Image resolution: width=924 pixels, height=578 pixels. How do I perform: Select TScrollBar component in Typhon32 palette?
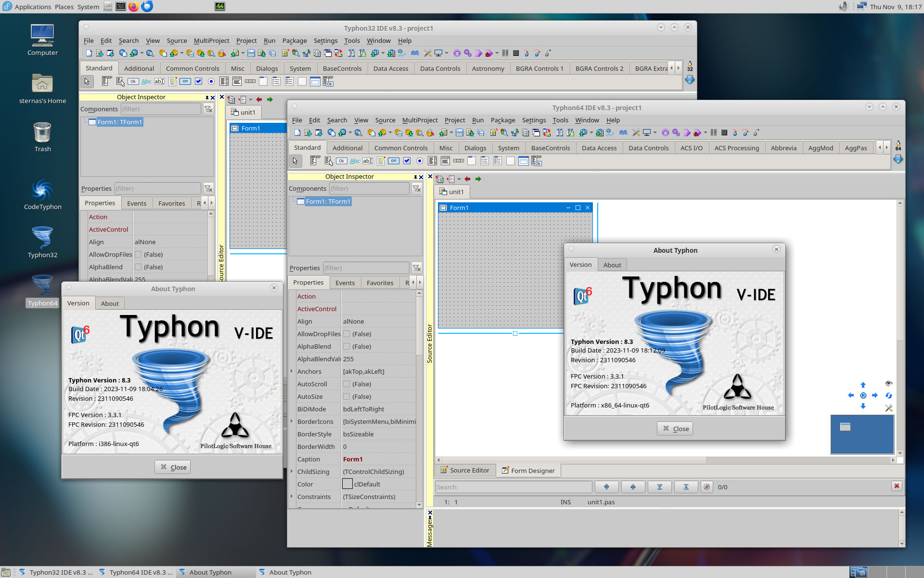point(250,81)
